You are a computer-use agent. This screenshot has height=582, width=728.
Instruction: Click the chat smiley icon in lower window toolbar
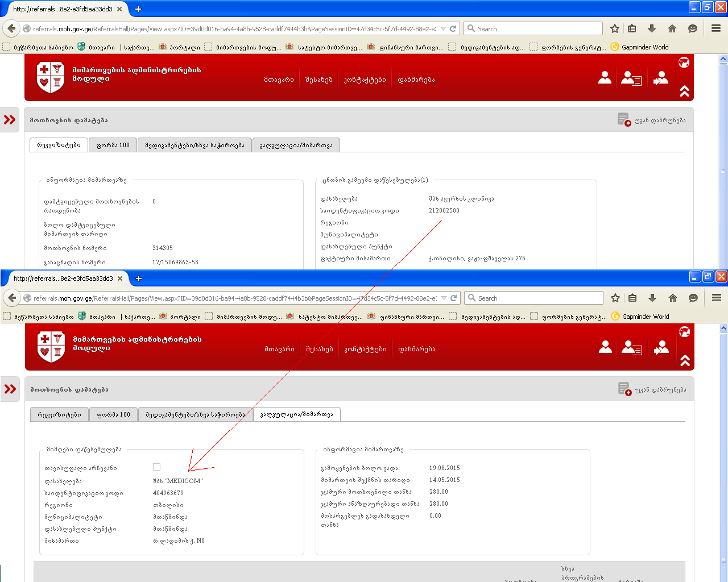click(x=693, y=298)
